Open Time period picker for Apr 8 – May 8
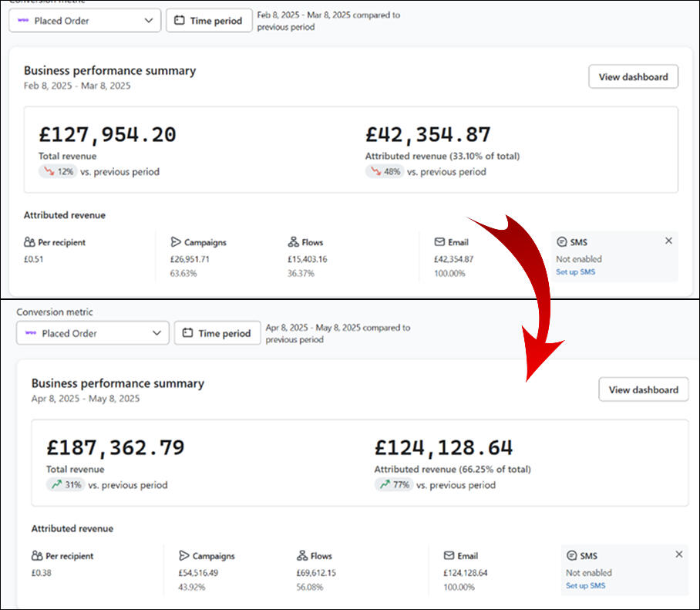The image size is (700, 610). [x=217, y=333]
